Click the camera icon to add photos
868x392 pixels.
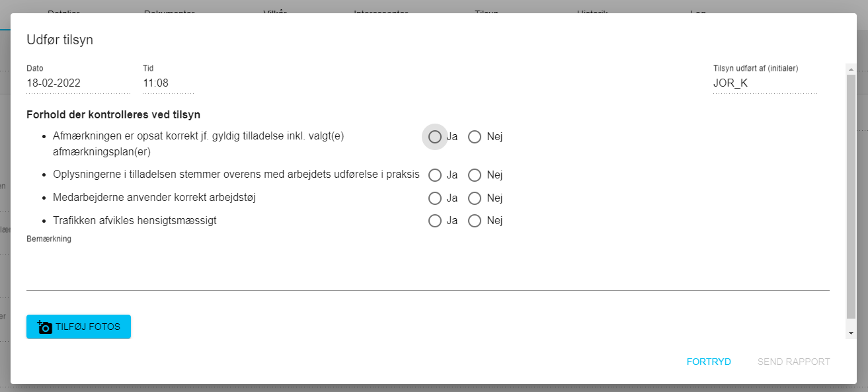pyautogui.click(x=45, y=327)
